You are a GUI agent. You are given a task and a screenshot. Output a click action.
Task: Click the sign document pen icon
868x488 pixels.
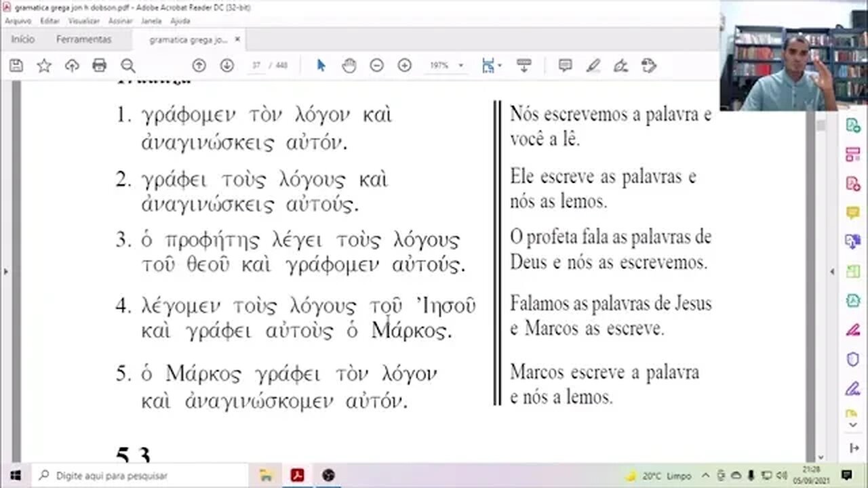(x=620, y=66)
